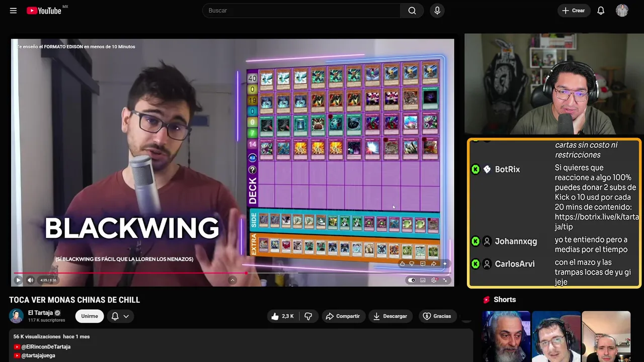Click CarlosArvi username in chat
Screen dimensions: 644x362
pos(515,264)
